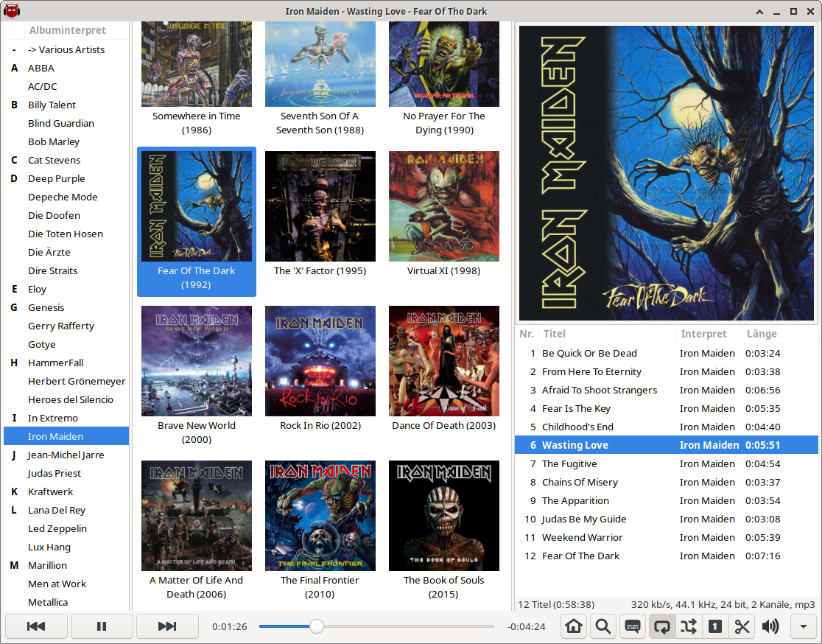Select the Somewhere in Time album cover
Viewport: 822px width, 644px height.
[x=197, y=64]
